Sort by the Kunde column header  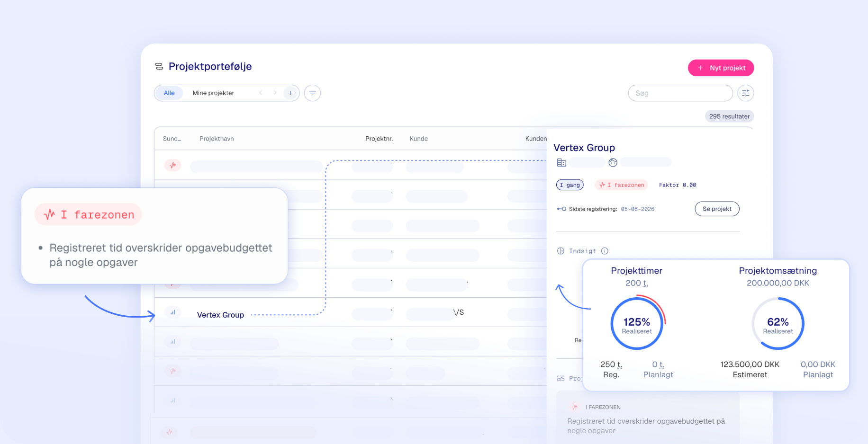(x=419, y=139)
